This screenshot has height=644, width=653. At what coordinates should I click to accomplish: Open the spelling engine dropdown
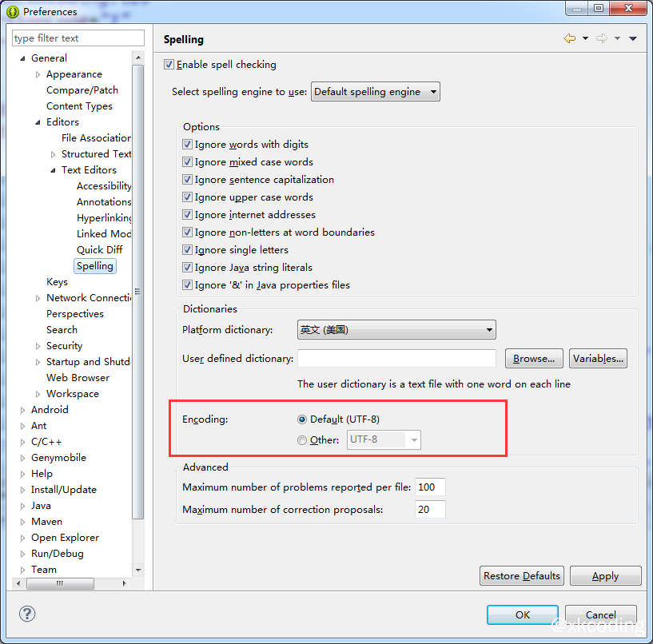click(375, 92)
